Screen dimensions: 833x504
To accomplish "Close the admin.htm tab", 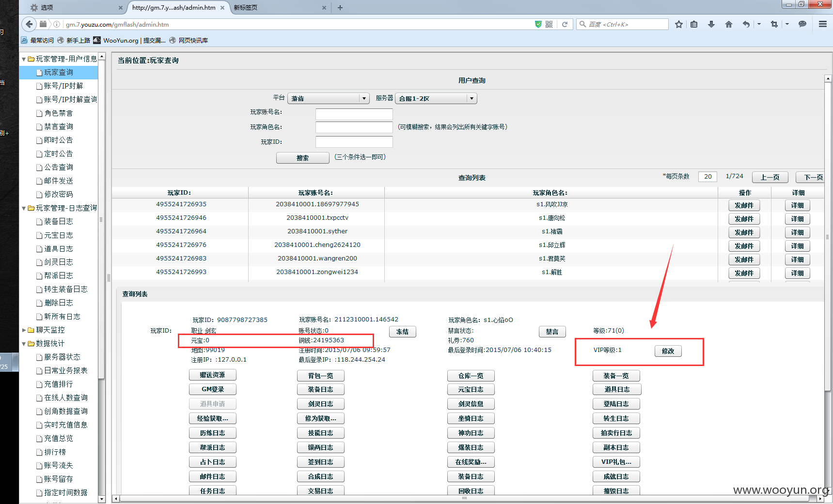I will click(x=222, y=8).
